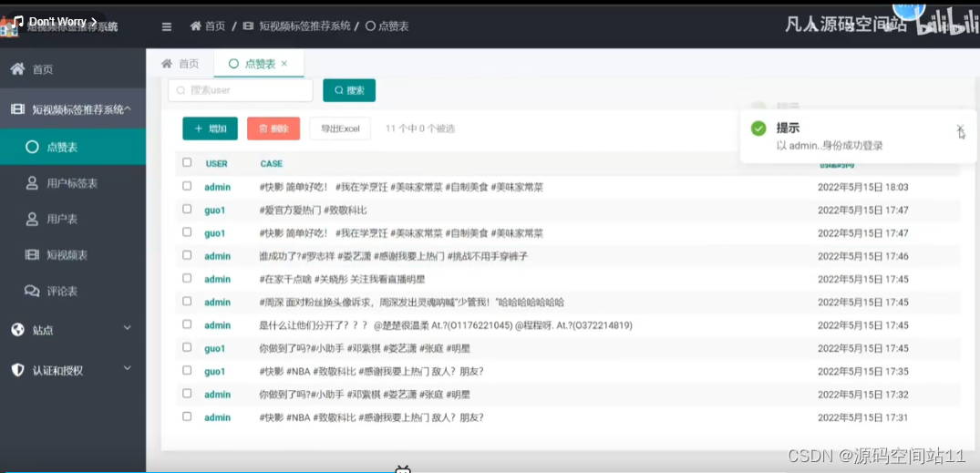This screenshot has height=473, width=980.
Task: Open the admin link in the 17:31 row
Action: click(x=218, y=418)
